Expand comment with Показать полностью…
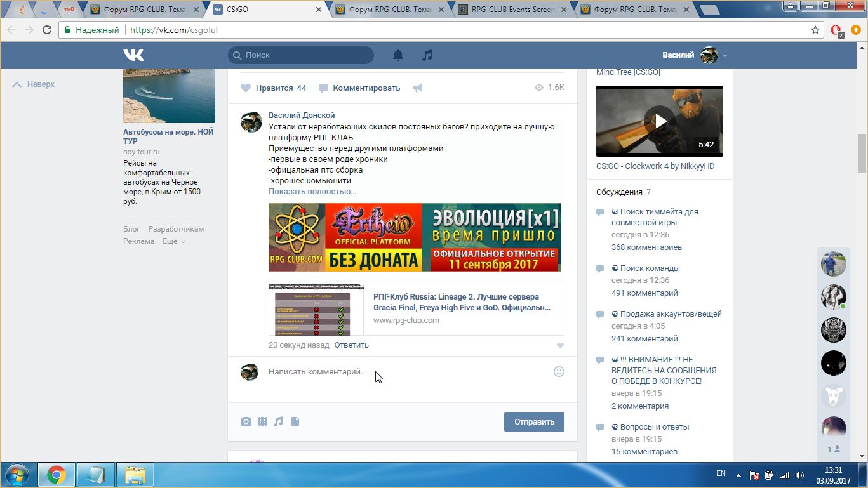This screenshot has width=868, height=488. click(x=312, y=191)
